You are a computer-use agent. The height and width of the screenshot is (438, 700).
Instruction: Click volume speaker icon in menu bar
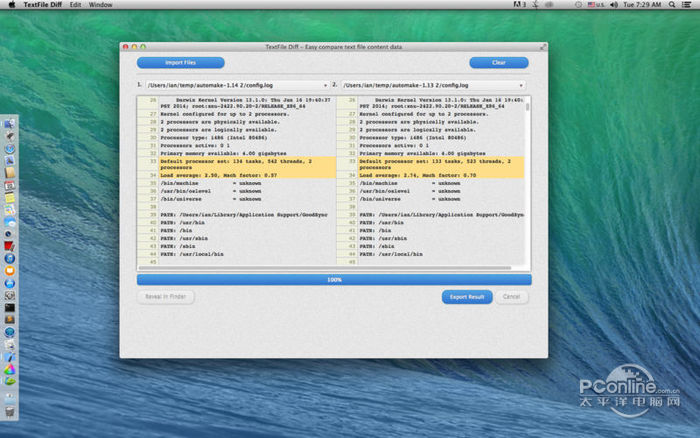click(614, 4)
